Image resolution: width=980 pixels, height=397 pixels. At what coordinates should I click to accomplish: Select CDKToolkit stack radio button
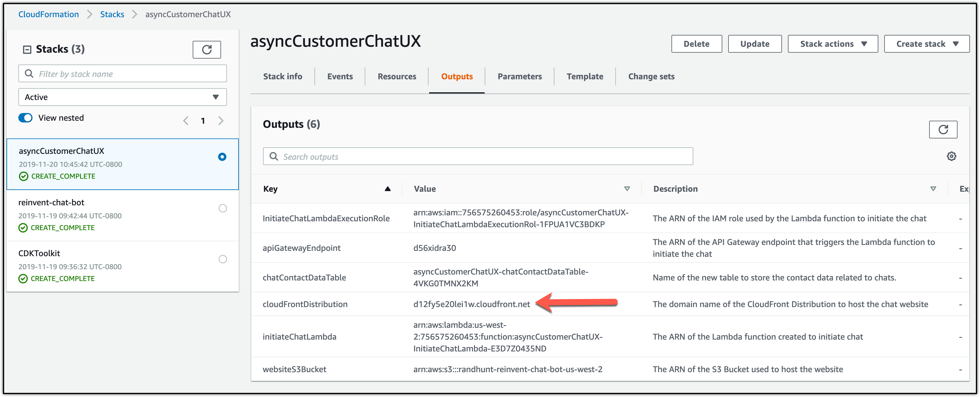223,259
